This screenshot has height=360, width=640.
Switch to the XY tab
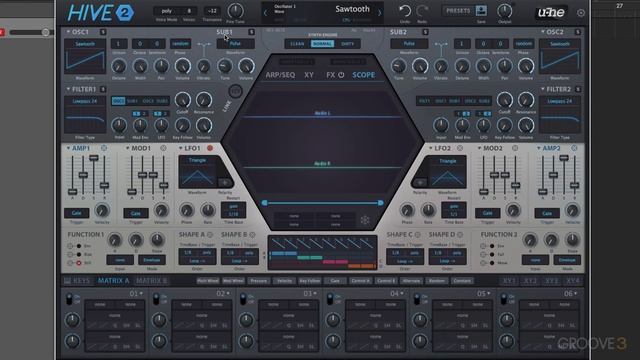point(309,75)
